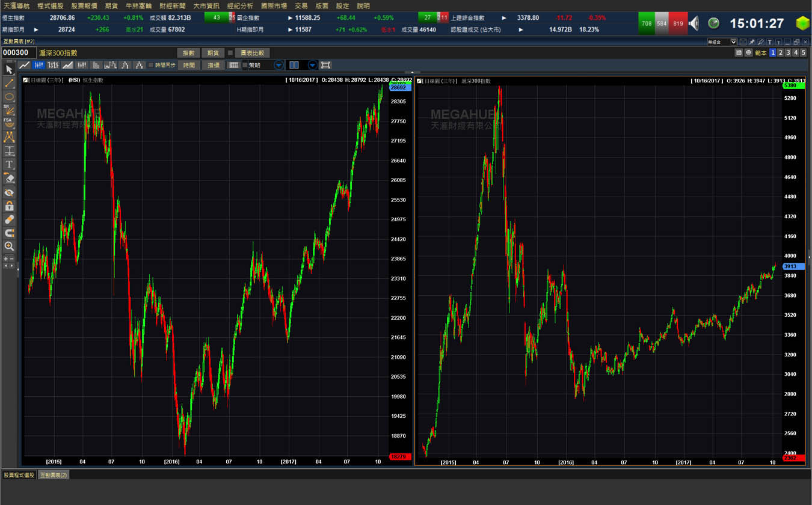The width and height of the screenshot is (812, 505).
Task: Select the ellipse drawing tool
Action: pyautogui.click(x=9, y=97)
